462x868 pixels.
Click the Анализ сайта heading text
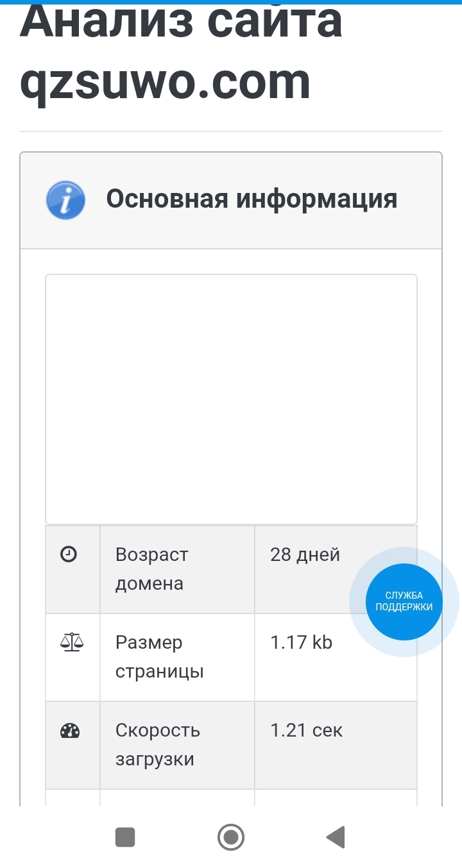tap(181, 22)
